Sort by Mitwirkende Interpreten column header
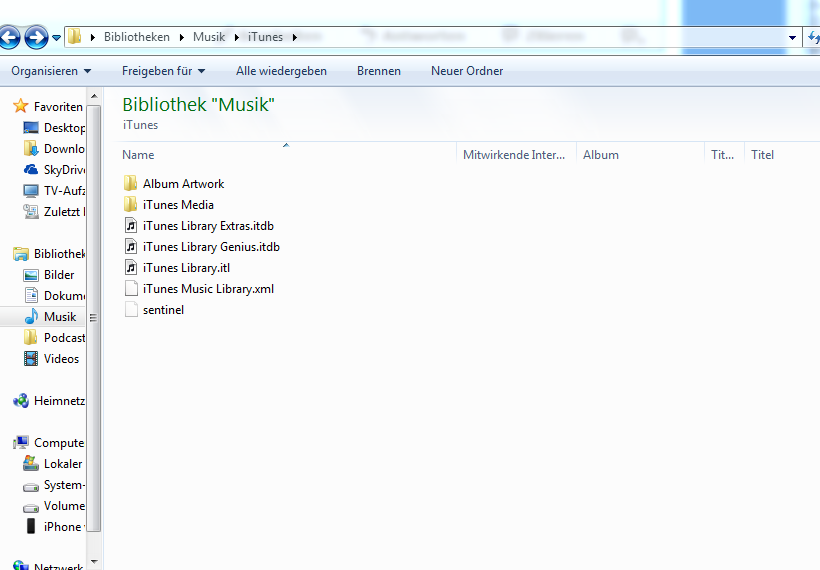Viewport: 820px width, 570px height. point(516,155)
